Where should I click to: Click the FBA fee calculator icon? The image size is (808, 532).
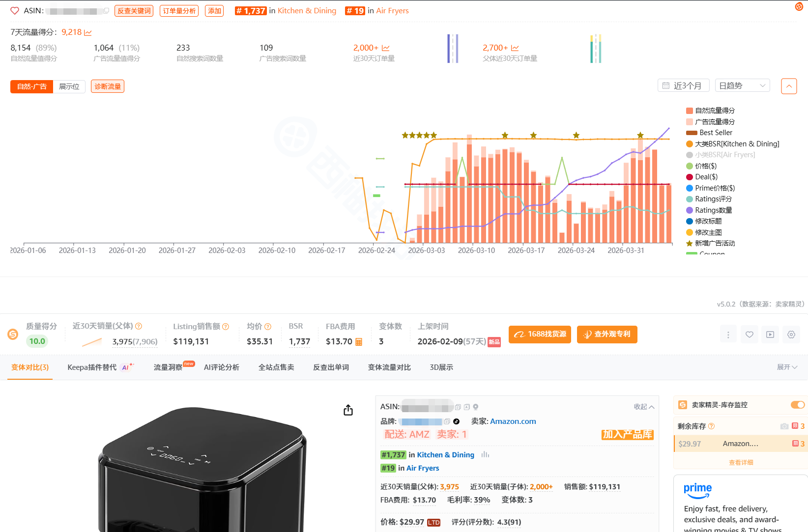[x=359, y=342]
